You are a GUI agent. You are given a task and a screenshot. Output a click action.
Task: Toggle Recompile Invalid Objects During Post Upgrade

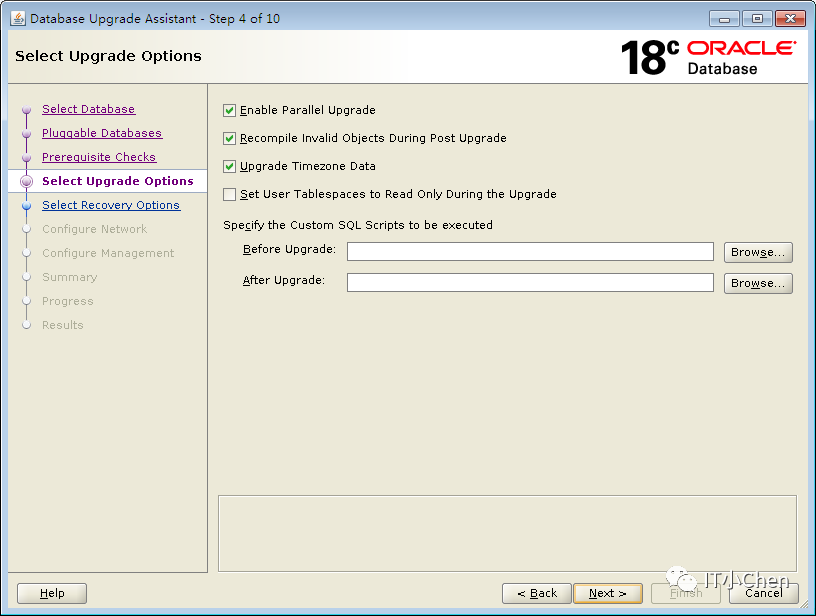pyautogui.click(x=229, y=138)
